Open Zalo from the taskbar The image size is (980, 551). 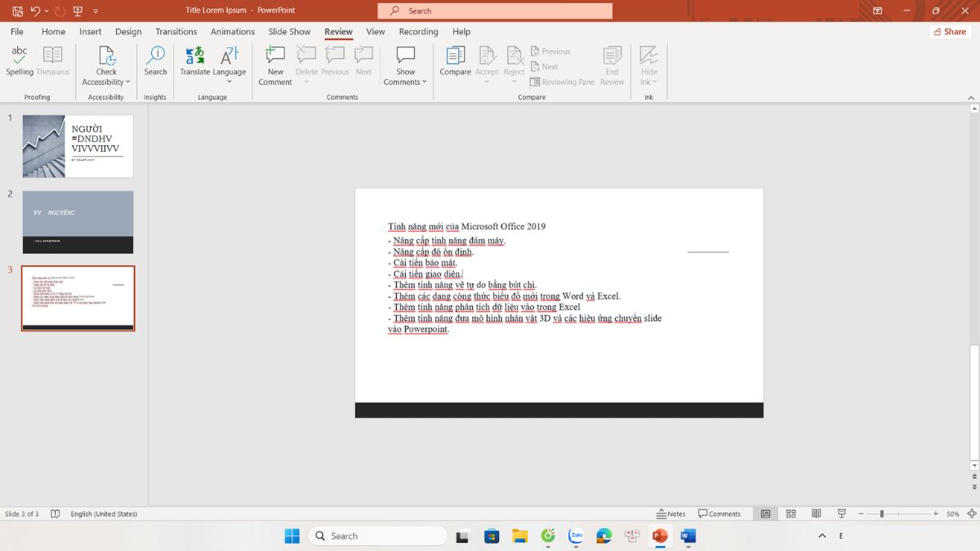coord(576,536)
